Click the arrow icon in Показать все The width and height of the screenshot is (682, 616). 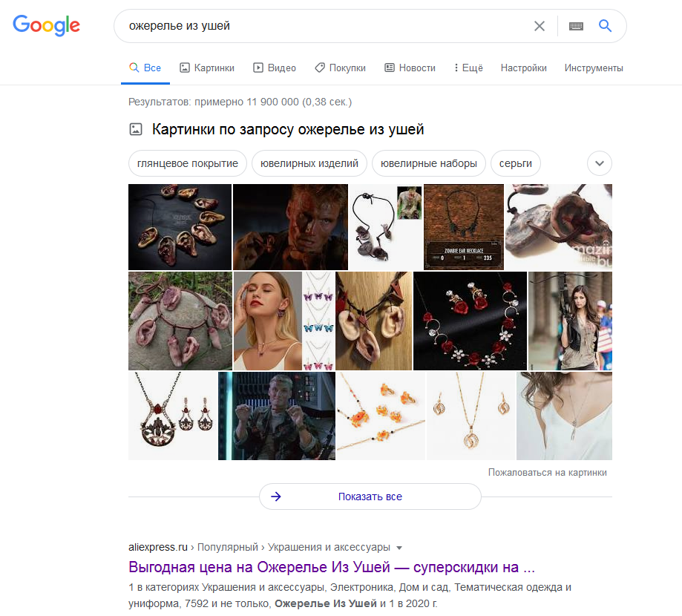tap(276, 497)
